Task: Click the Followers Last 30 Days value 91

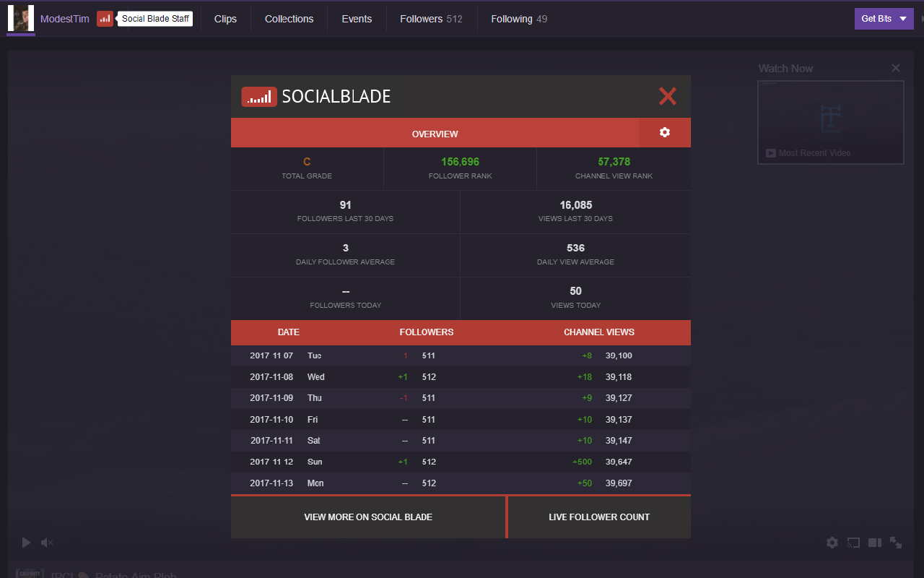Action: pyautogui.click(x=345, y=205)
